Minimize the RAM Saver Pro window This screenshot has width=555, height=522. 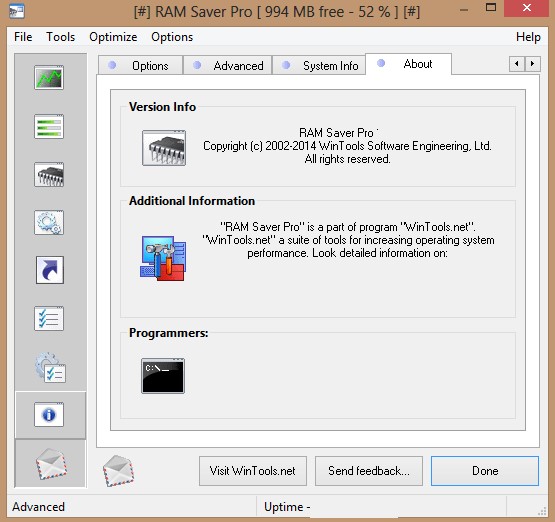pos(464,10)
